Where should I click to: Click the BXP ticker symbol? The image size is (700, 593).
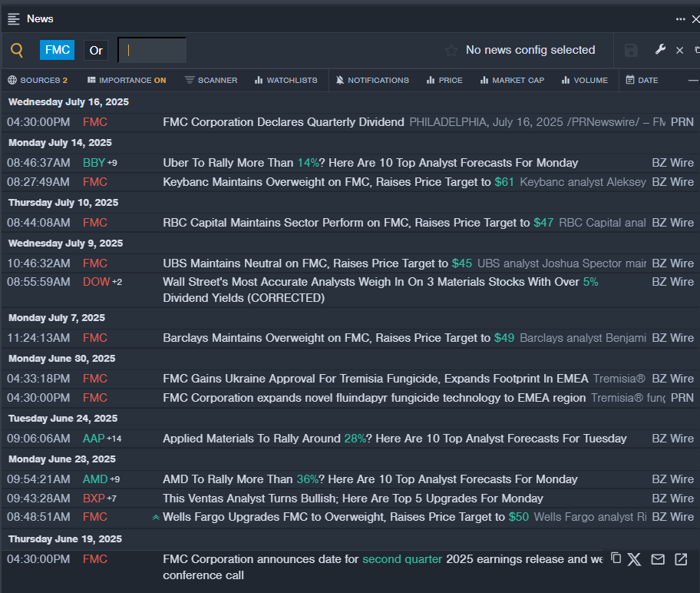pos(94,499)
